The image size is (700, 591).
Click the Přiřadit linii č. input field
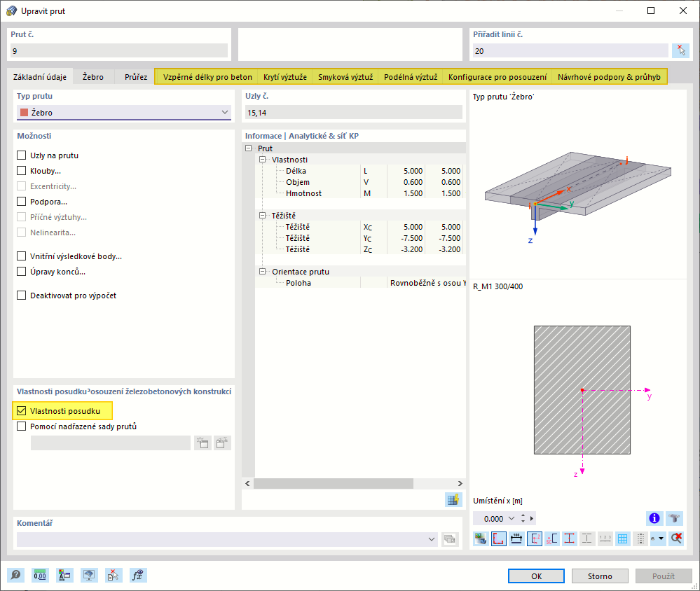click(570, 50)
